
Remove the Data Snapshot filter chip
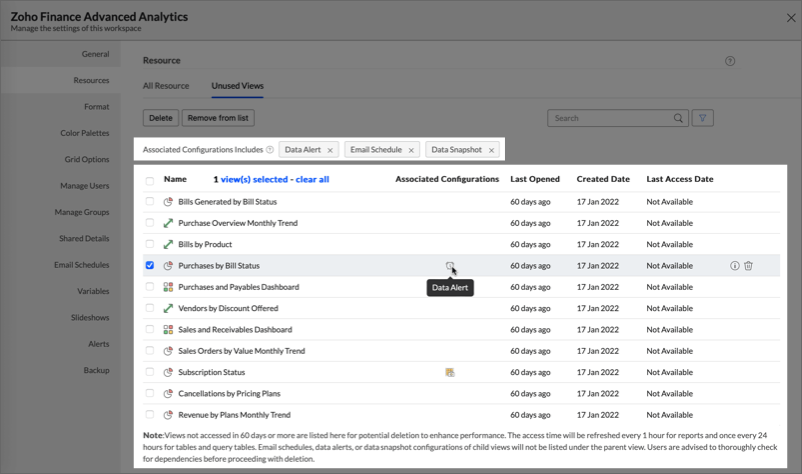pyautogui.click(x=491, y=150)
